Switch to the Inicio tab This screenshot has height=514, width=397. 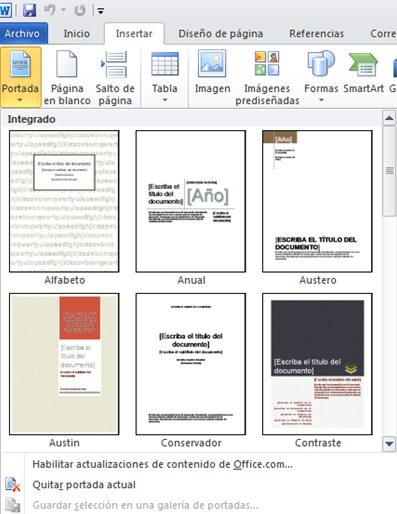76,34
